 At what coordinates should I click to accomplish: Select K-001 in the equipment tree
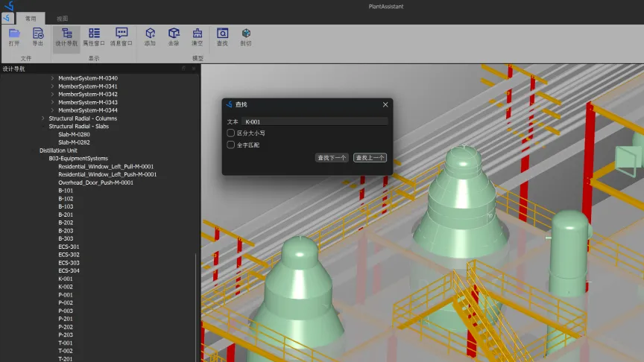point(66,279)
